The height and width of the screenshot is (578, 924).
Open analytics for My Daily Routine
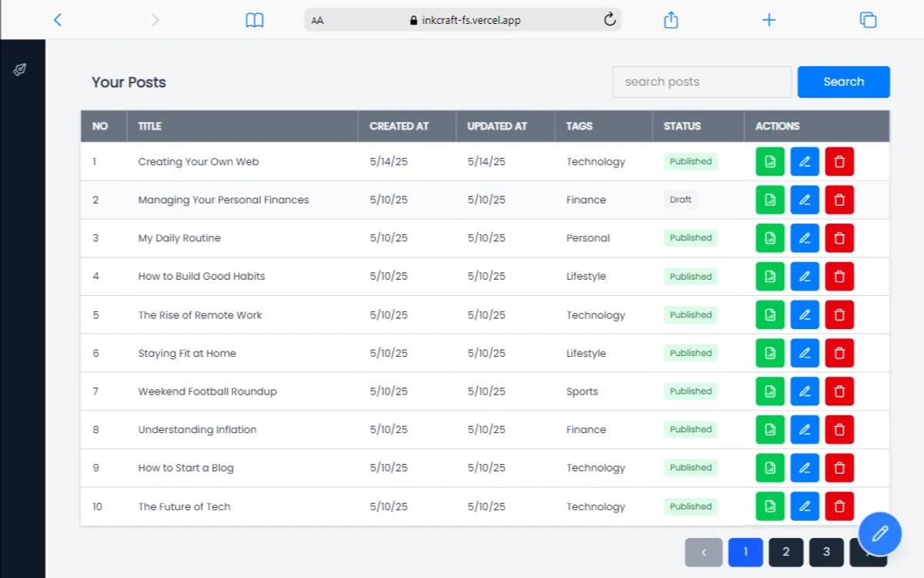tap(770, 238)
